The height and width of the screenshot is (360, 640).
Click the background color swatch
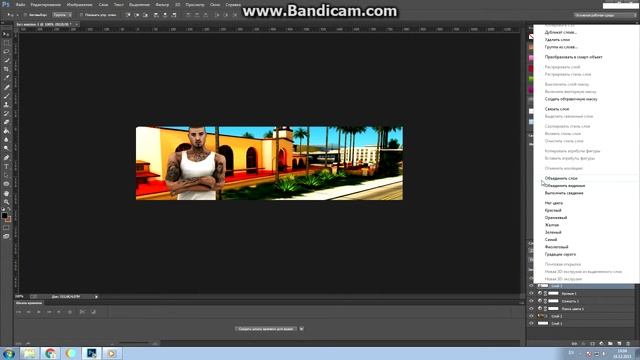[x=8, y=219]
